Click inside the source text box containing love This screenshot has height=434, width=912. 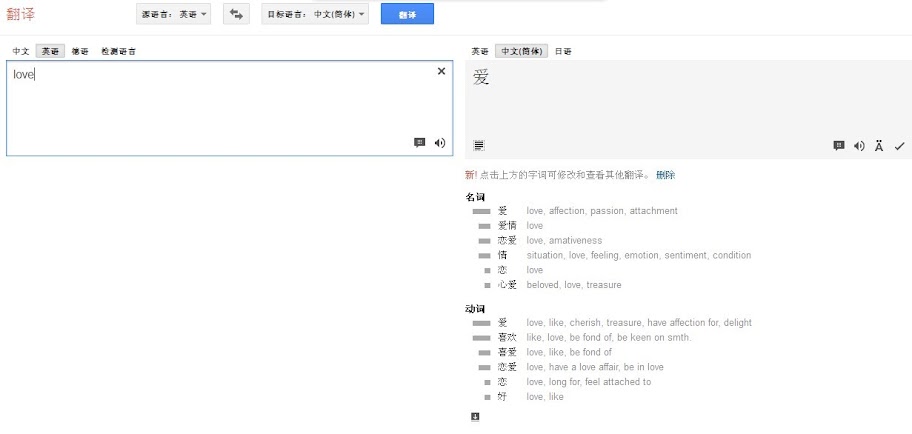coord(200,105)
